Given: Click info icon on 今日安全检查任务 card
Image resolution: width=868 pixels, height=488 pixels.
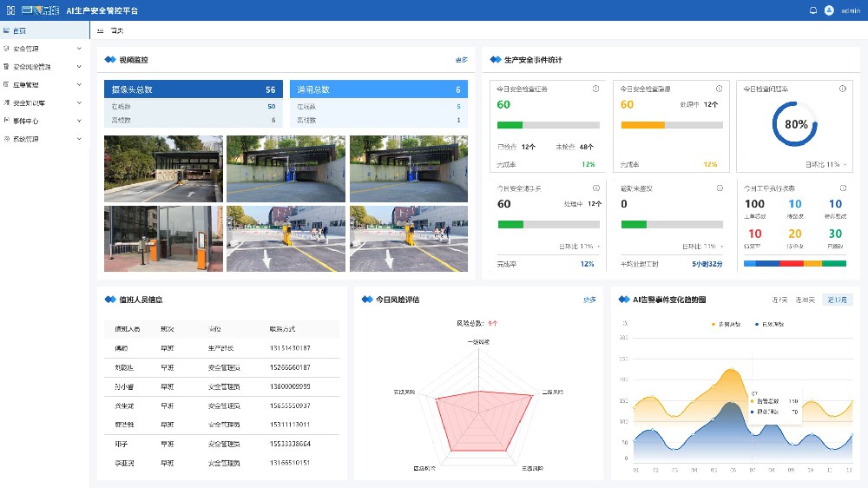Looking at the screenshot, I should (595, 89).
